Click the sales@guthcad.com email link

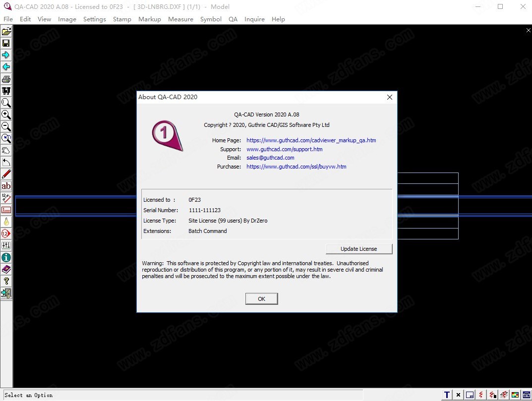click(x=270, y=158)
